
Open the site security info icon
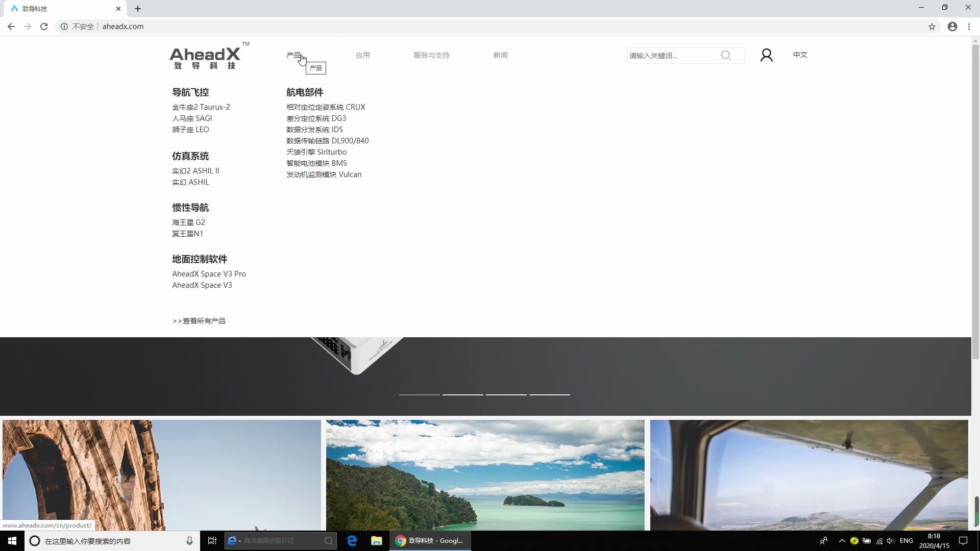click(x=64, y=27)
